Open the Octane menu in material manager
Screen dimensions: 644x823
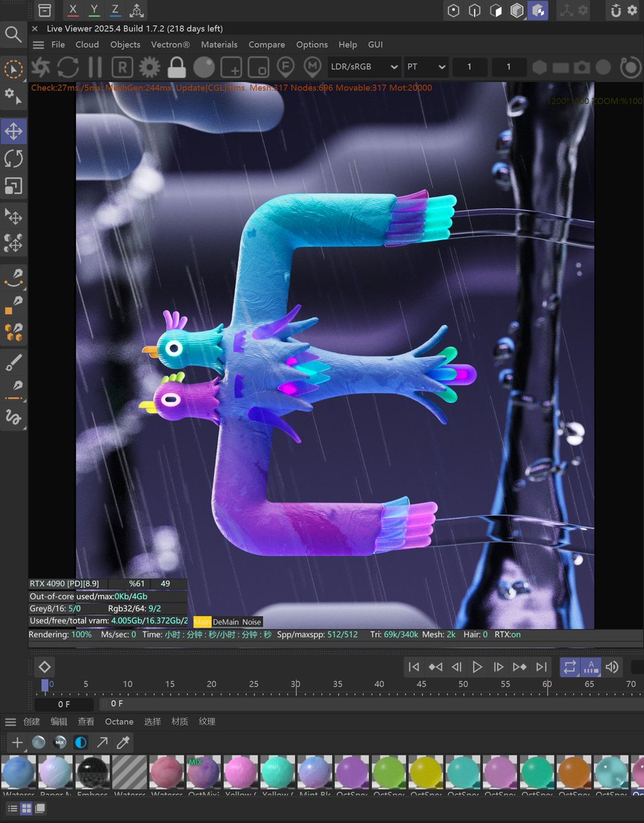[x=119, y=721]
